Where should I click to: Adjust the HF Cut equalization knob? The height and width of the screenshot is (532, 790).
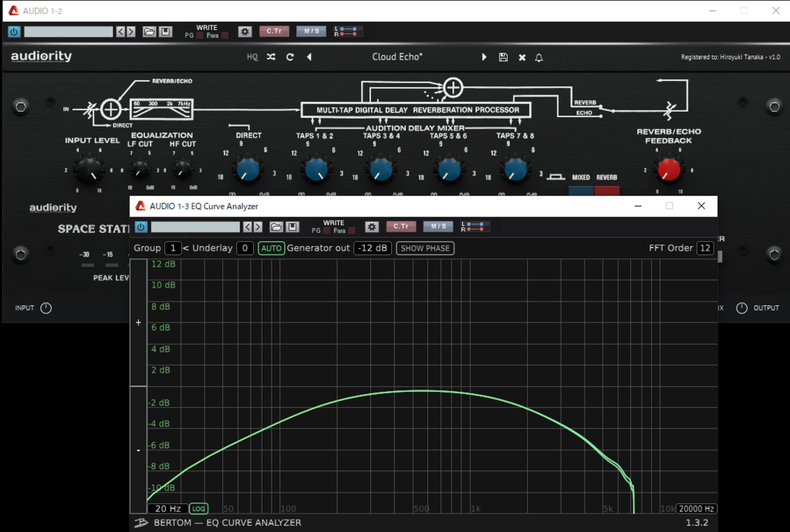(x=182, y=170)
